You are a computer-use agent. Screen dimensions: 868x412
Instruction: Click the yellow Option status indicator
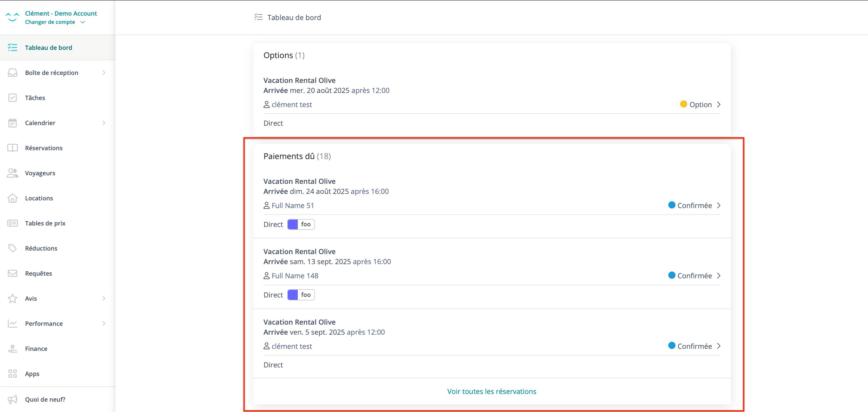[x=684, y=104]
